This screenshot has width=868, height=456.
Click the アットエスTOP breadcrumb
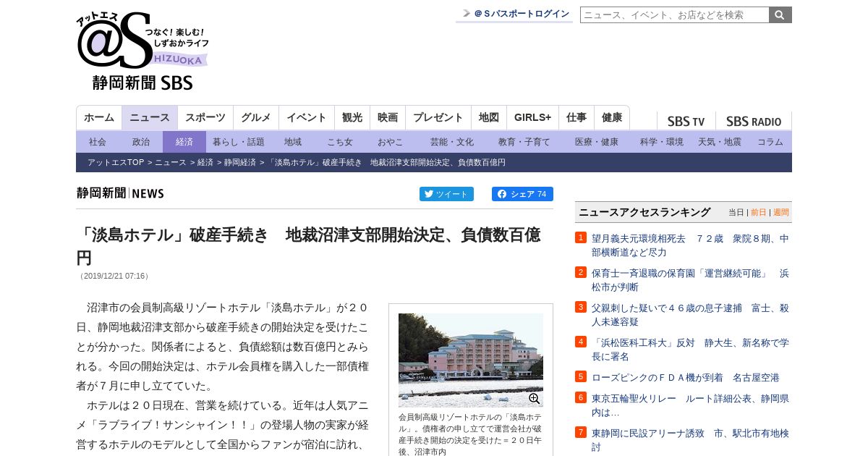pyautogui.click(x=116, y=162)
